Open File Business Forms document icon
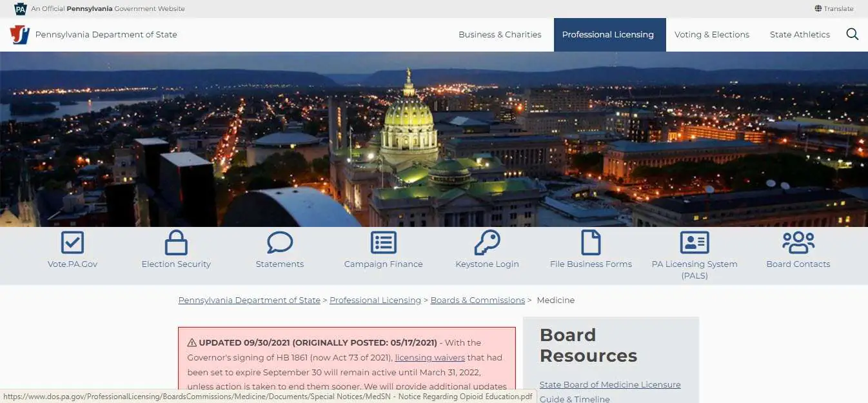Screen dimensions: 868x403 click(x=591, y=242)
